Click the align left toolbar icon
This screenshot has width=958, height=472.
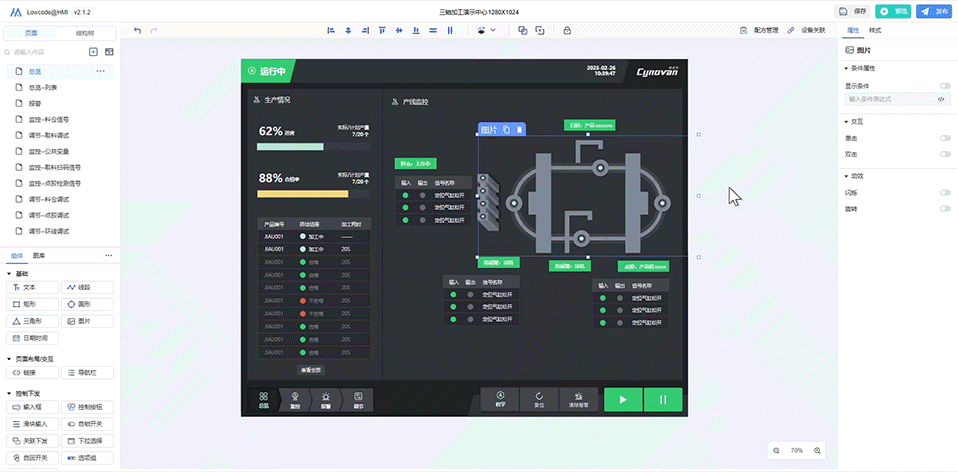tap(332, 30)
